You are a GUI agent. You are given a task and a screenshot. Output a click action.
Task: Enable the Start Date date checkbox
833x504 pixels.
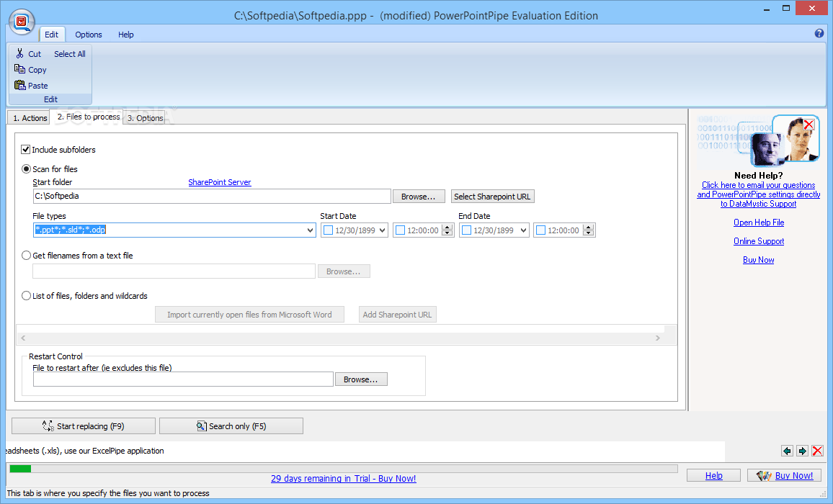tap(329, 230)
